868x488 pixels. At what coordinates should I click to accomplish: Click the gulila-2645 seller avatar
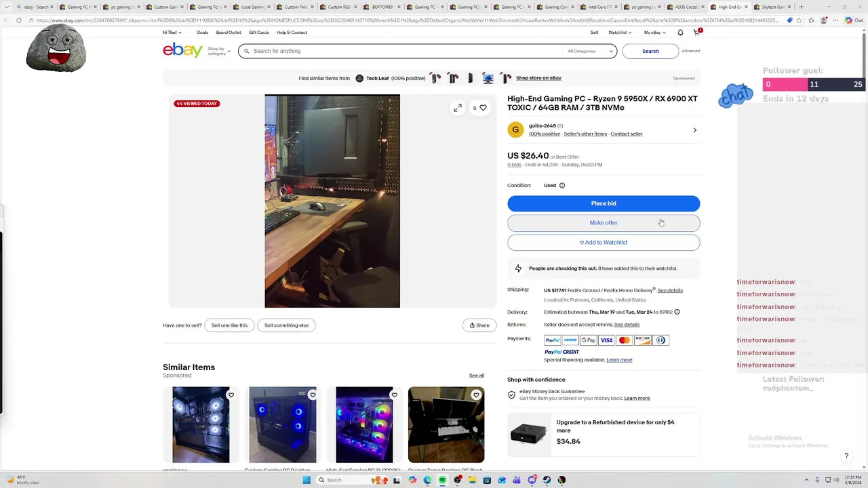pos(515,129)
